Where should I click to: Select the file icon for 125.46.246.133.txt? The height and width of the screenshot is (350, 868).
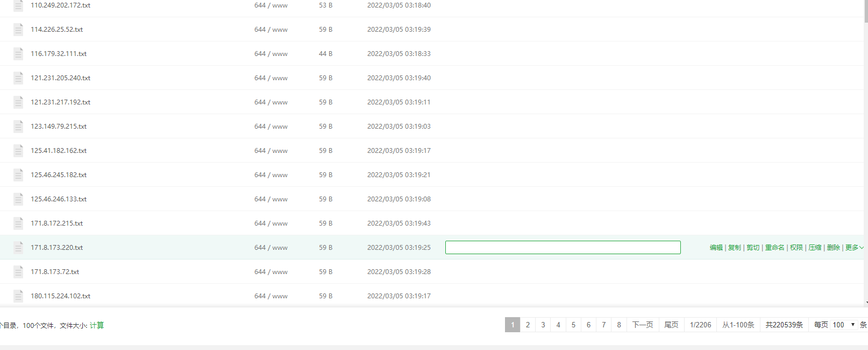[x=18, y=199]
